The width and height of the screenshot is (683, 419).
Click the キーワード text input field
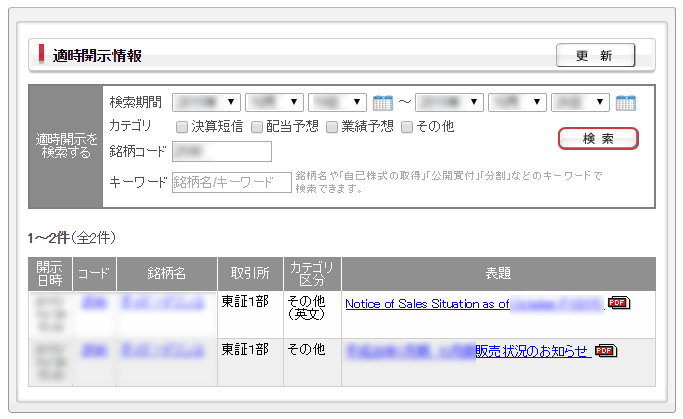tap(232, 182)
